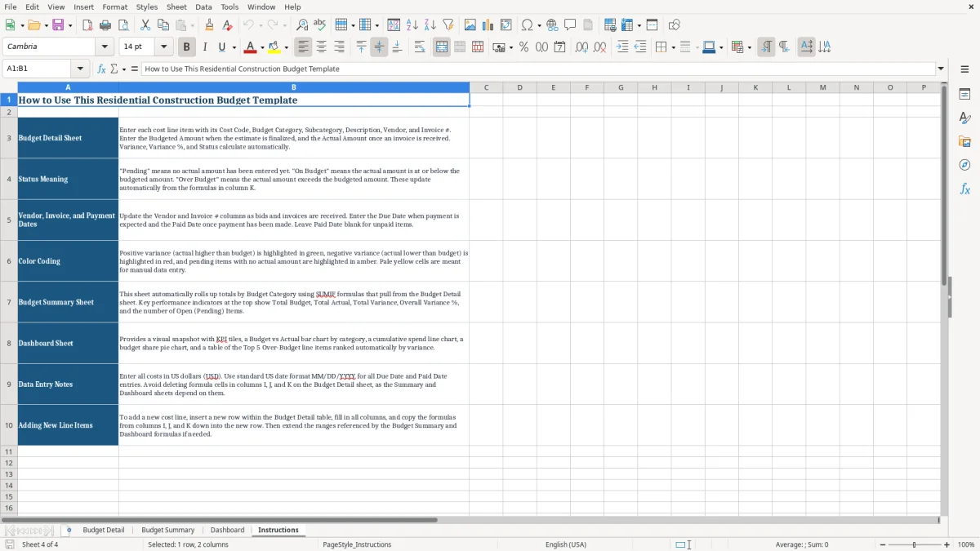
Task: Open Print Preview
Action: [123, 25]
